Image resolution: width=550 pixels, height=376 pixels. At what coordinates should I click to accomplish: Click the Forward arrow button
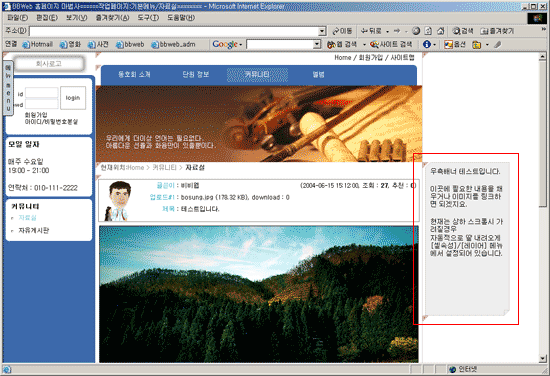click(x=397, y=31)
